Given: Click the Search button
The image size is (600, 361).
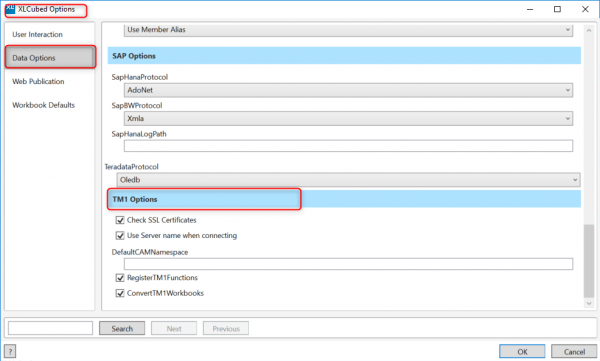Looking at the screenshot, I should click(x=122, y=328).
